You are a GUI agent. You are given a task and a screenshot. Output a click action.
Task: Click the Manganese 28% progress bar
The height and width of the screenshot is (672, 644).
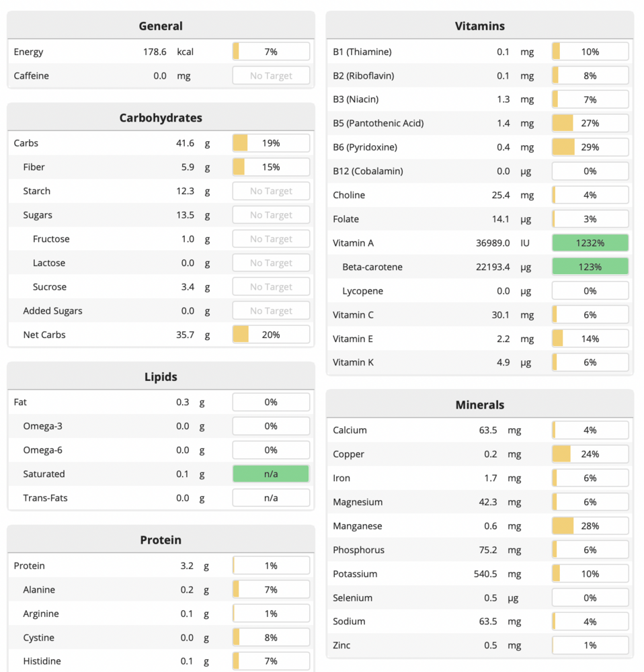590,526
